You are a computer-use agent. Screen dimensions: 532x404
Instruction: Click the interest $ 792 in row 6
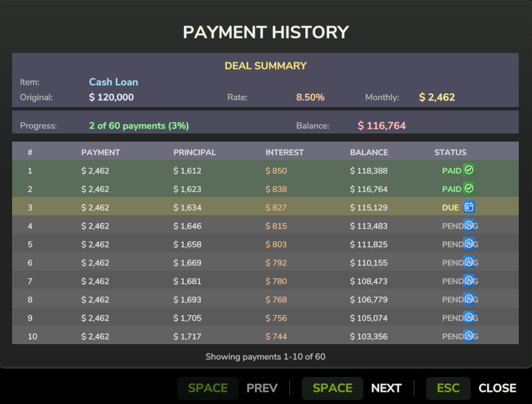(x=276, y=263)
